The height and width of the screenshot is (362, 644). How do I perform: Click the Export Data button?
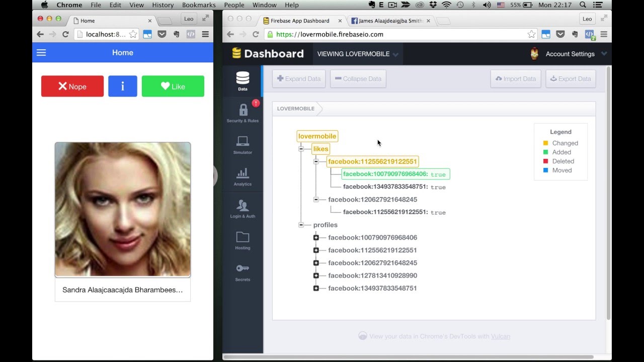pos(571,79)
